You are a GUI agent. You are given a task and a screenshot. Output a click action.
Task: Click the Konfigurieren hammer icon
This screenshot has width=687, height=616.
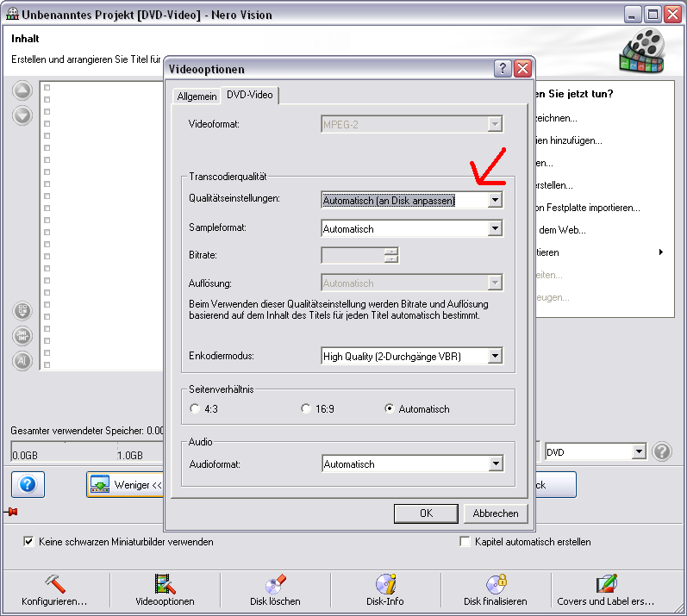point(53,583)
